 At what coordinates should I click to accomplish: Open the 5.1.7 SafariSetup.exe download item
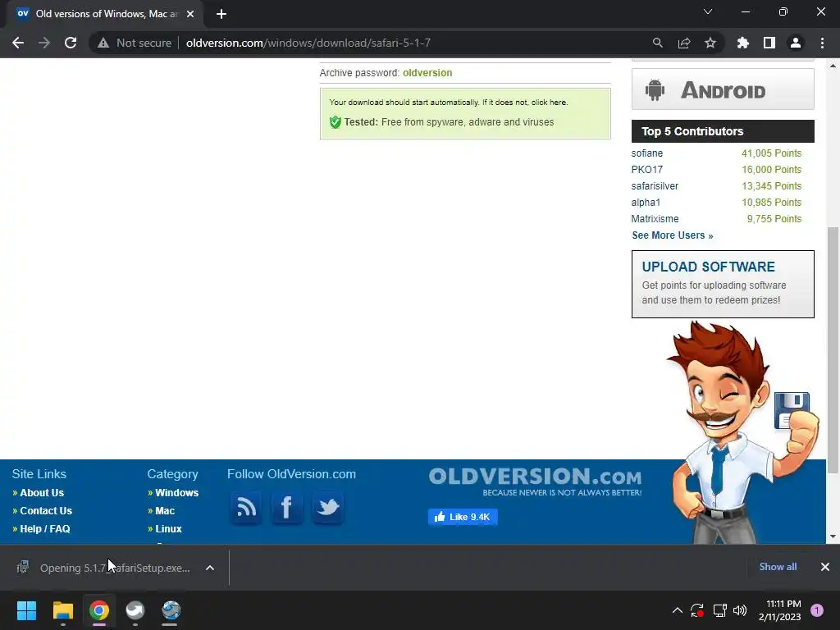106,568
